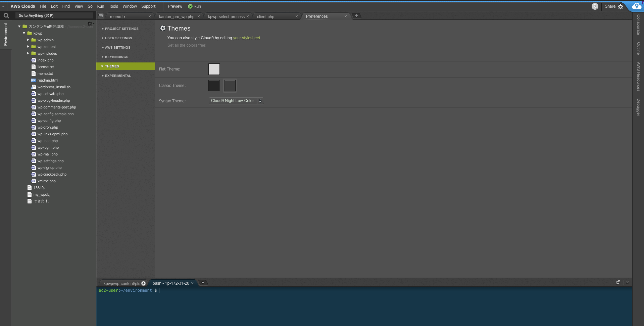This screenshot has height=326, width=644.
Task: Open the Tools menu
Action: click(x=113, y=6)
